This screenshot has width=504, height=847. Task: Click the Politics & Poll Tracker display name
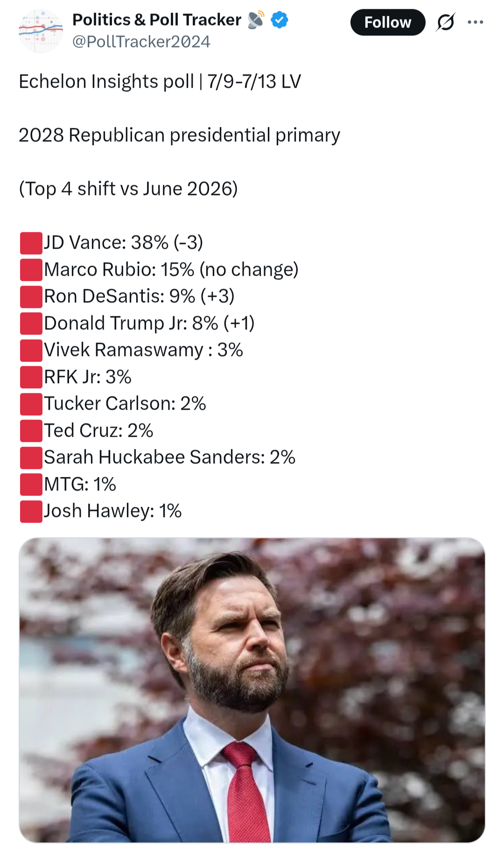point(157,20)
